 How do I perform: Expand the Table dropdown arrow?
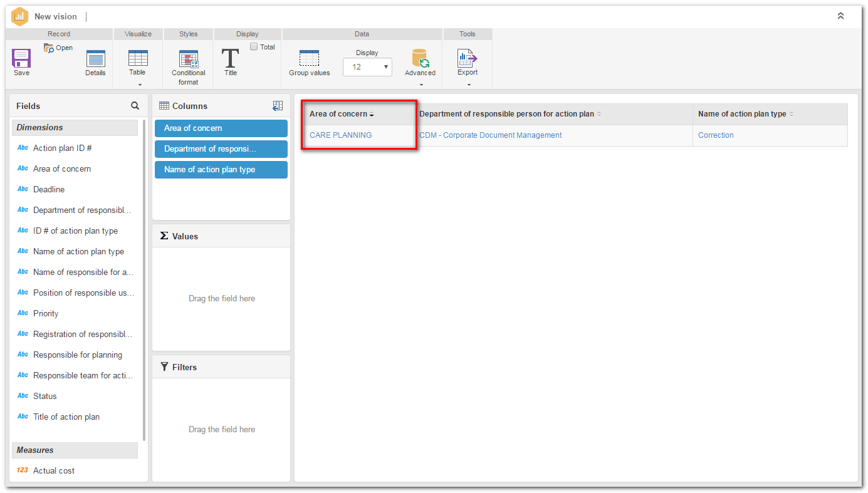coord(140,85)
